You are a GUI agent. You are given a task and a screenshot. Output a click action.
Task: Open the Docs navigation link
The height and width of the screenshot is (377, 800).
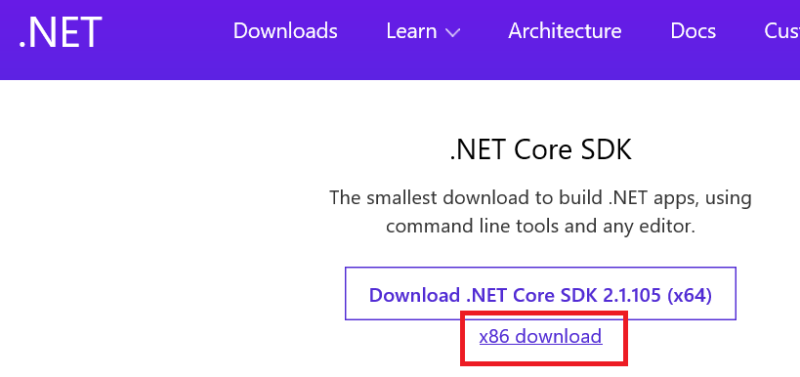[693, 31]
